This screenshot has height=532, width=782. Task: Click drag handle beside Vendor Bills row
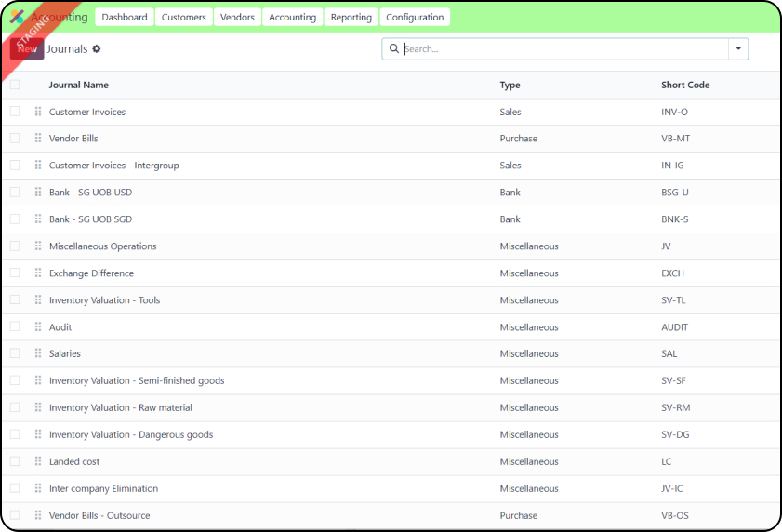pos(38,139)
